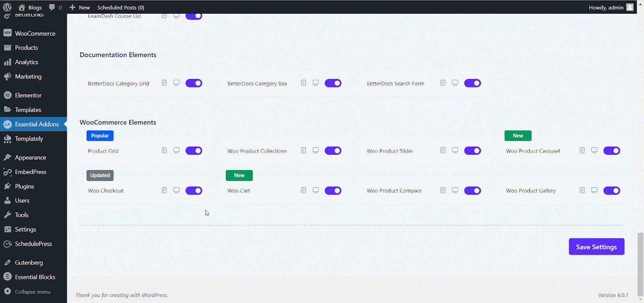Open demo monitor icon for BetterDocs Category Grid
Image resolution: width=644 pixels, height=303 pixels.
pyautogui.click(x=176, y=83)
